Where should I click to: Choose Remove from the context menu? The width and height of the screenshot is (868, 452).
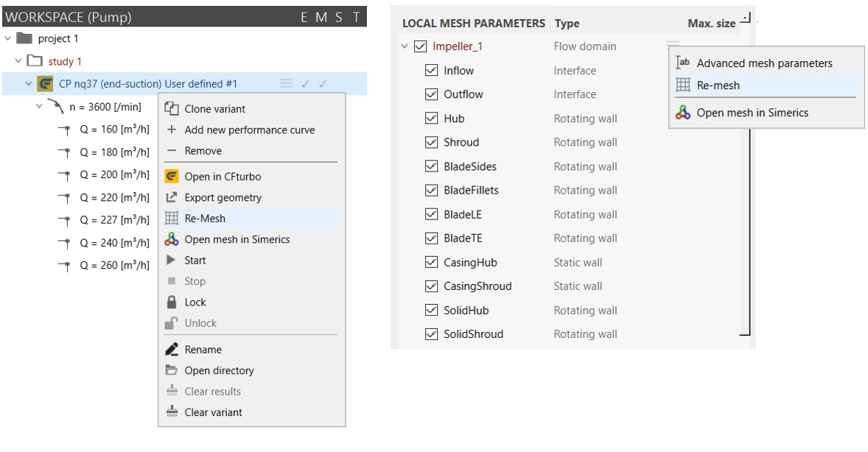pyautogui.click(x=251, y=150)
